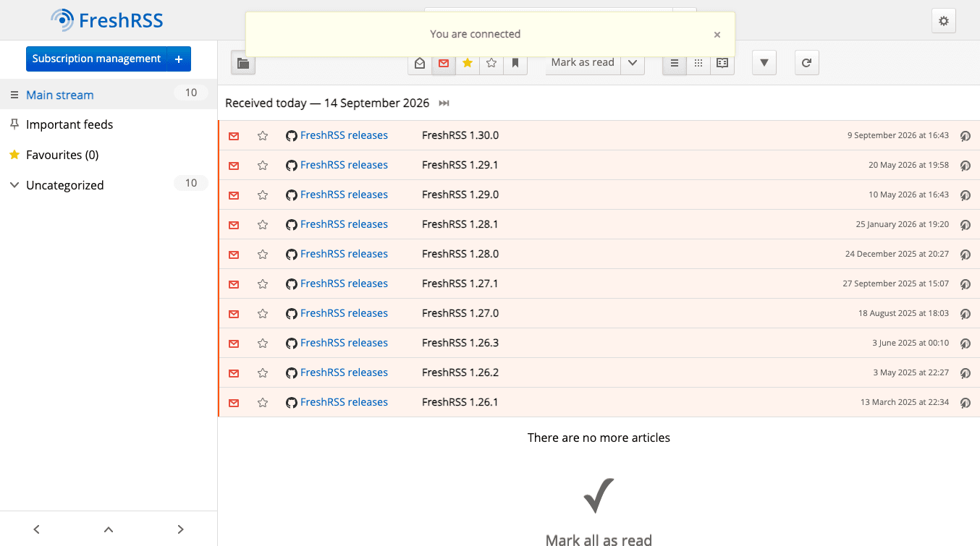Viewport: 980px width, 546px height.
Task: Toggle read state of FreshRSS 1.28.1
Action: coord(234,225)
